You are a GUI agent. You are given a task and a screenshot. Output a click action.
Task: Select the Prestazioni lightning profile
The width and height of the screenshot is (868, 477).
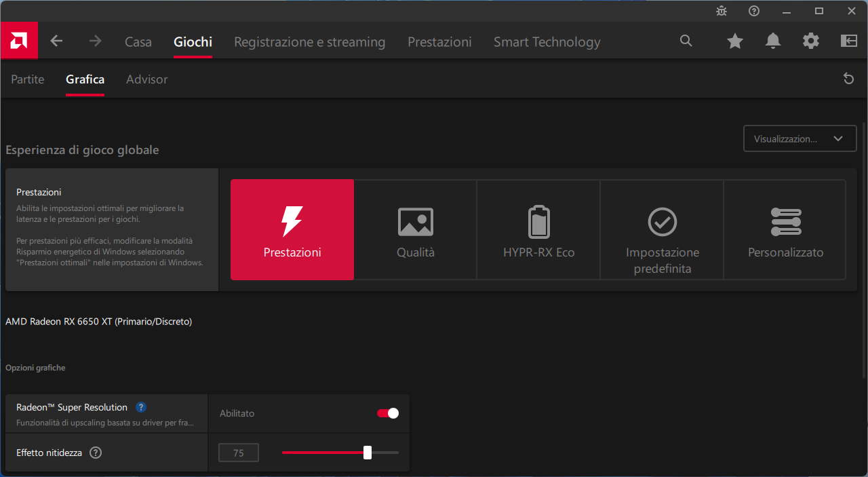pos(292,230)
